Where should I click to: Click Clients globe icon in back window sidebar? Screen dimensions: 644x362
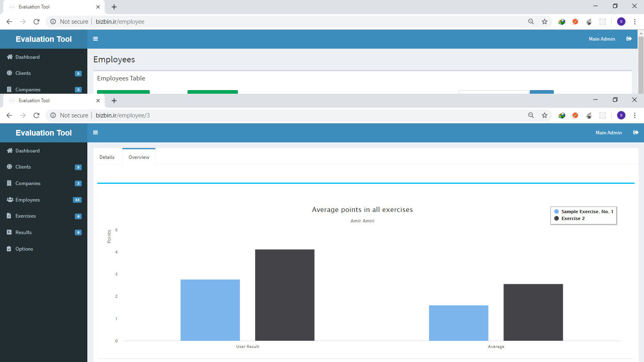[9, 73]
